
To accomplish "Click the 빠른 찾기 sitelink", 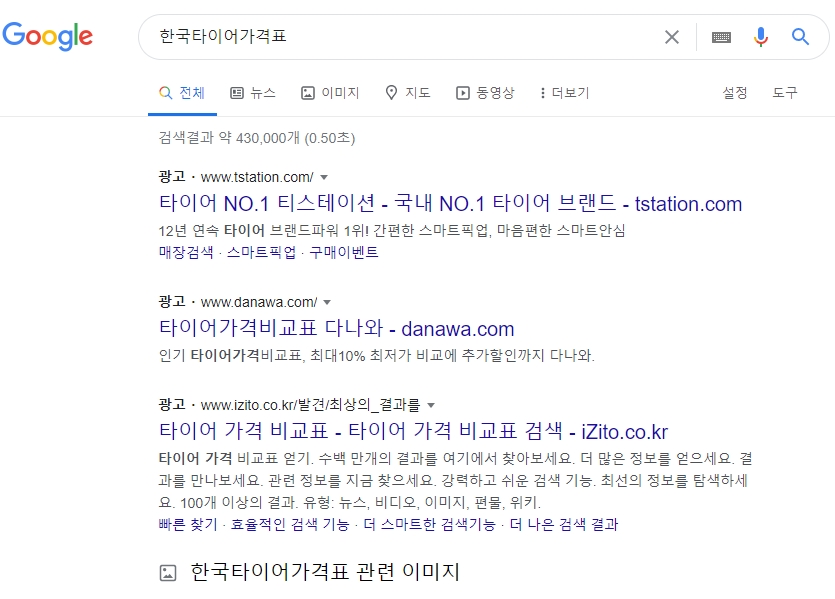I will (x=188, y=525).
